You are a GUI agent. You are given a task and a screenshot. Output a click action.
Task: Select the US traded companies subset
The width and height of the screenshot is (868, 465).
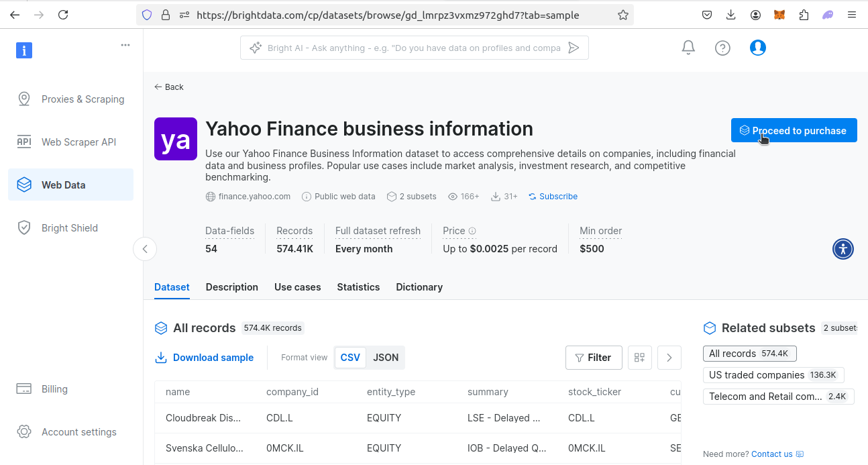click(x=773, y=375)
